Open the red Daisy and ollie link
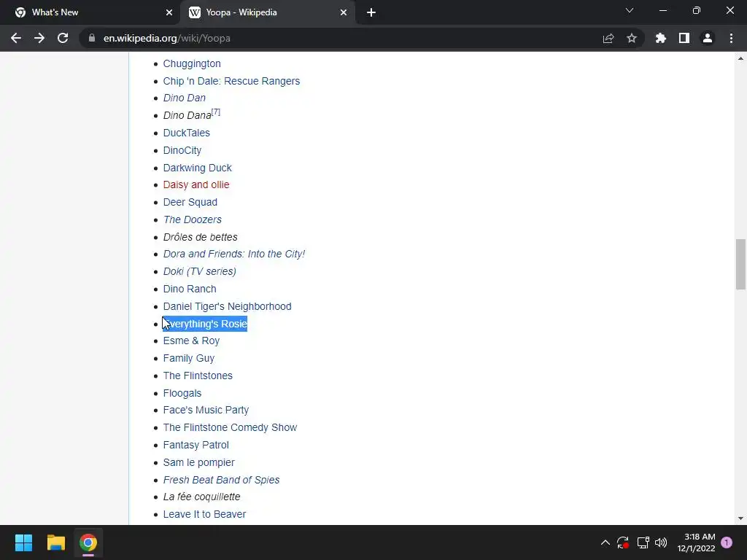The image size is (747, 560). click(x=196, y=184)
